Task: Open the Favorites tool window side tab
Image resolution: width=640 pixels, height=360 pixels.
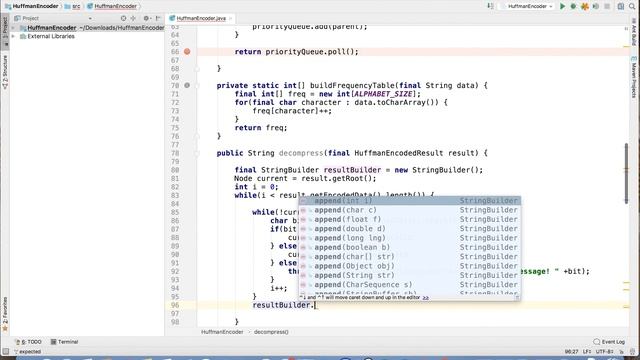Action: click(5, 313)
